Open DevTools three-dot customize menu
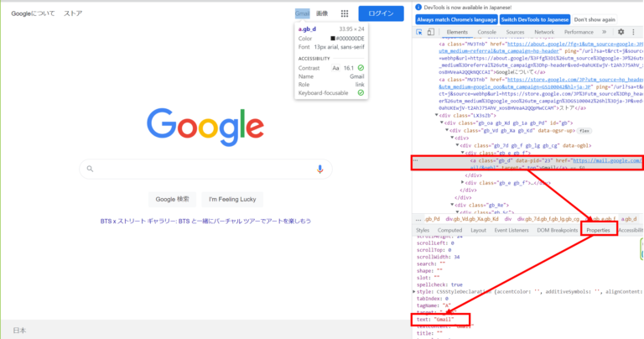This screenshot has height=339, width=644. [635, 32]
